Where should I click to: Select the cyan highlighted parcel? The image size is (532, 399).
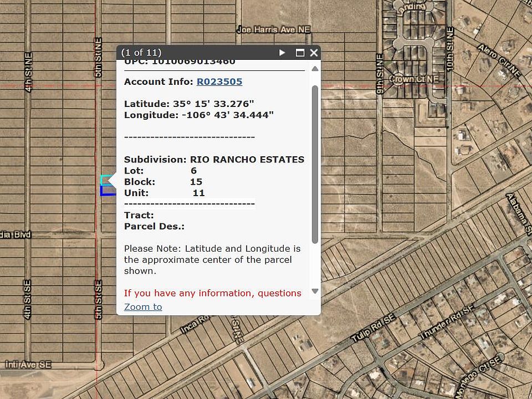click(105, 180)
